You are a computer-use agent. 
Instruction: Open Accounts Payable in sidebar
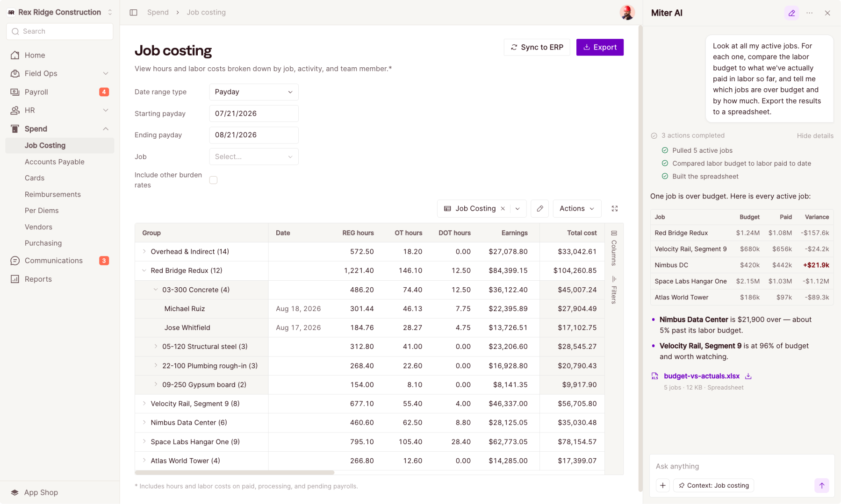55,162
